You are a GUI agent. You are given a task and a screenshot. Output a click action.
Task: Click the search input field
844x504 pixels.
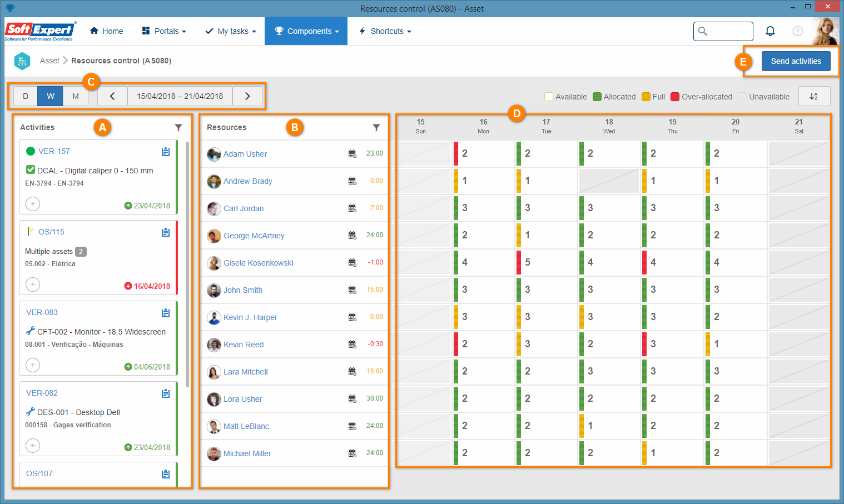click(x=723, y=31)
